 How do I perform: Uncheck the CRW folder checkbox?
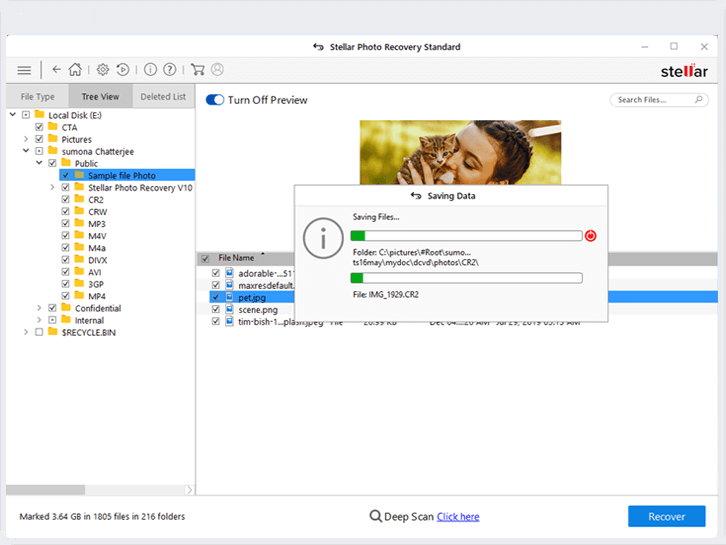[66, 211]
